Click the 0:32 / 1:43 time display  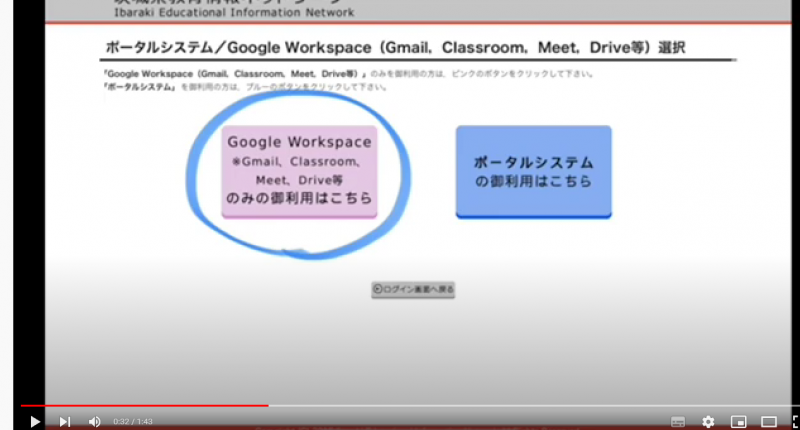click(133, 422)
